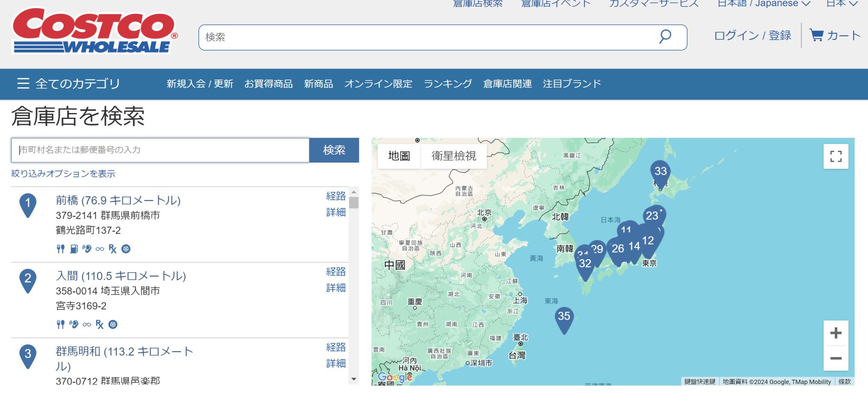This screenshot has width=868, height=406.
Task: Toggle fullscreen view of the map
Action: tap(836, 156)
